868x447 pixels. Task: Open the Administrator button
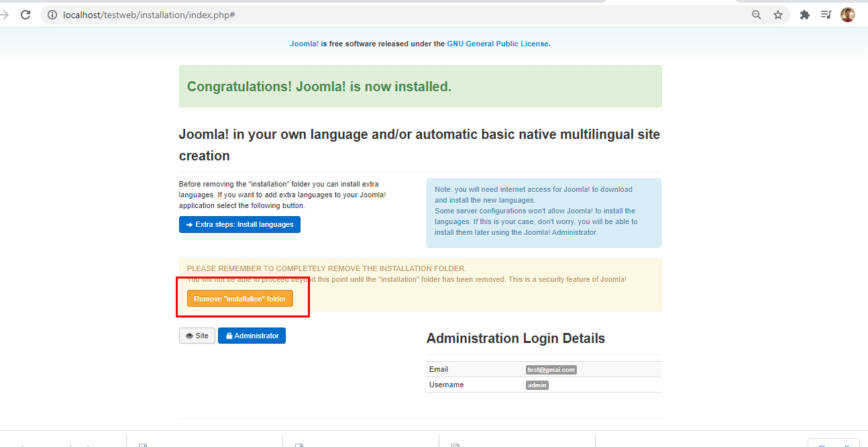(252, 336)
